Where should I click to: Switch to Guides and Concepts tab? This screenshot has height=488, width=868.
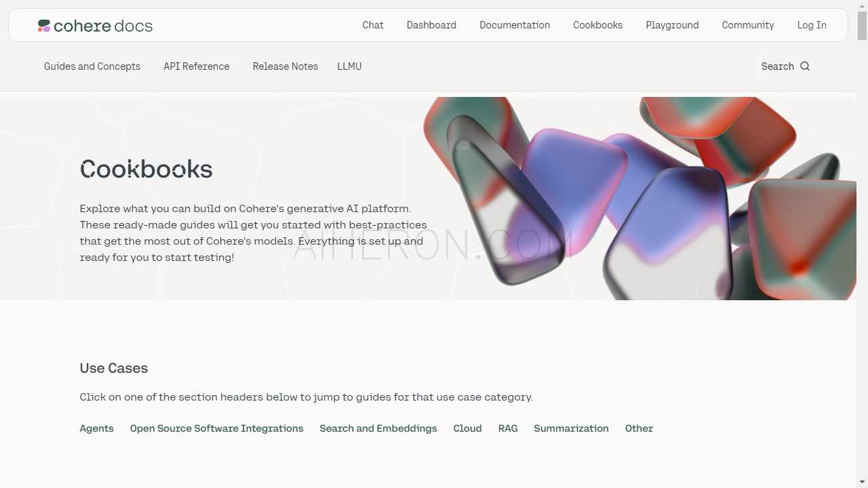point(92,66)
